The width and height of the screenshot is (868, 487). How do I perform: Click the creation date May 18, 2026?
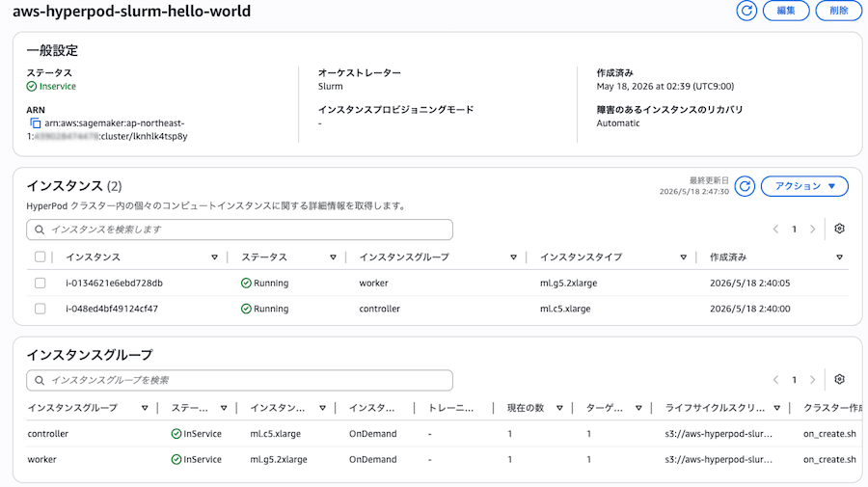[665, 87]
